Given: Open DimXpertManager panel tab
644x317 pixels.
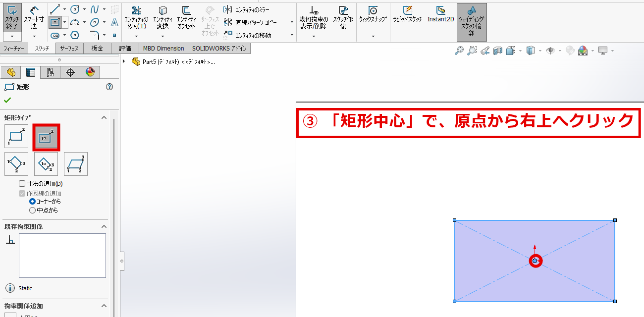Looking at the screenshot, I should point(70,72).
